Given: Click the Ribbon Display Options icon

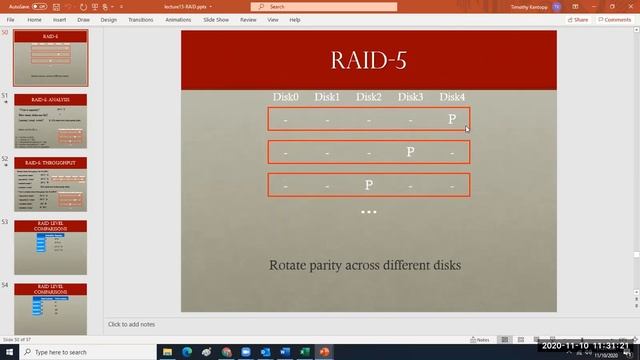Looking at the screenshot, I should pos(575,7).
